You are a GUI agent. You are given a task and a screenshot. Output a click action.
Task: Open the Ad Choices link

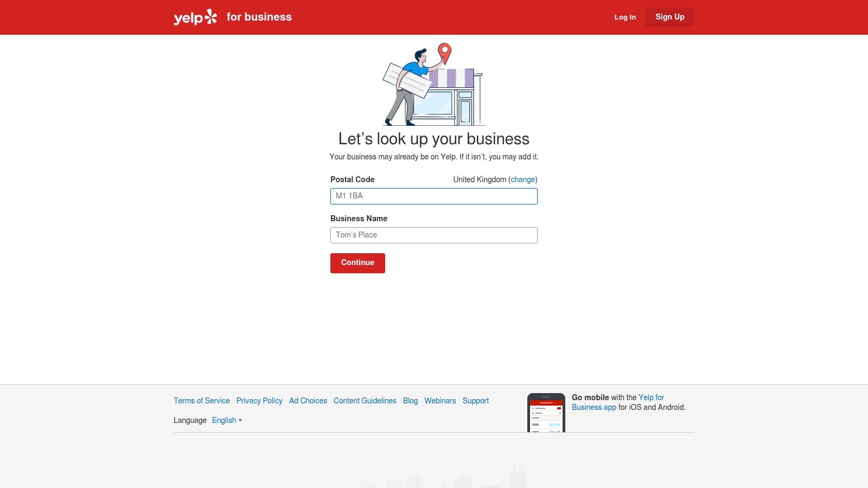[308, 401]
